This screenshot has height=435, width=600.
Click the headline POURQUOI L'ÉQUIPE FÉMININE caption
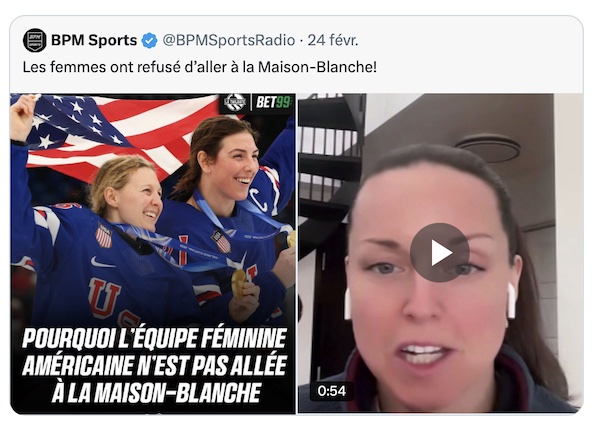click(x=155, y=365)
